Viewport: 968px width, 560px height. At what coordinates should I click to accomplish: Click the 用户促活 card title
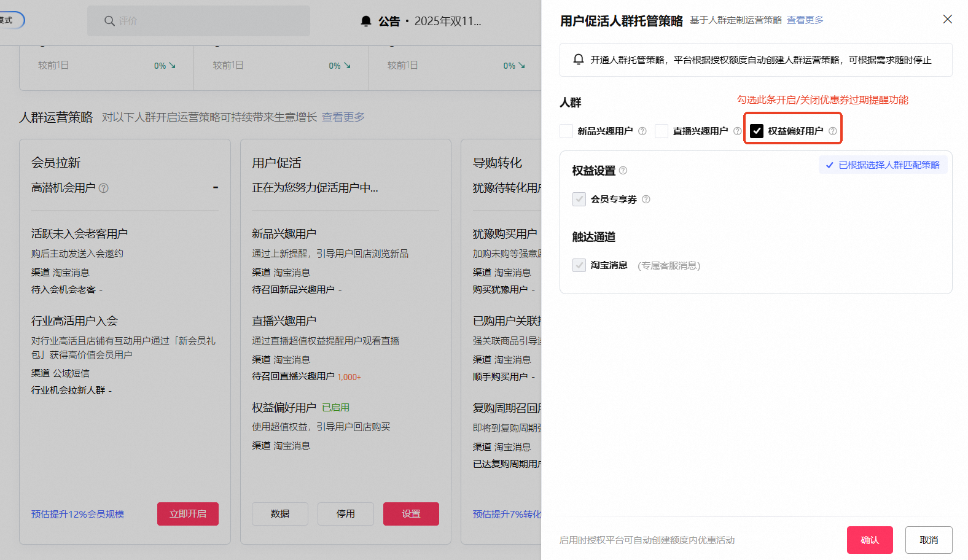(x=276, y=163)
